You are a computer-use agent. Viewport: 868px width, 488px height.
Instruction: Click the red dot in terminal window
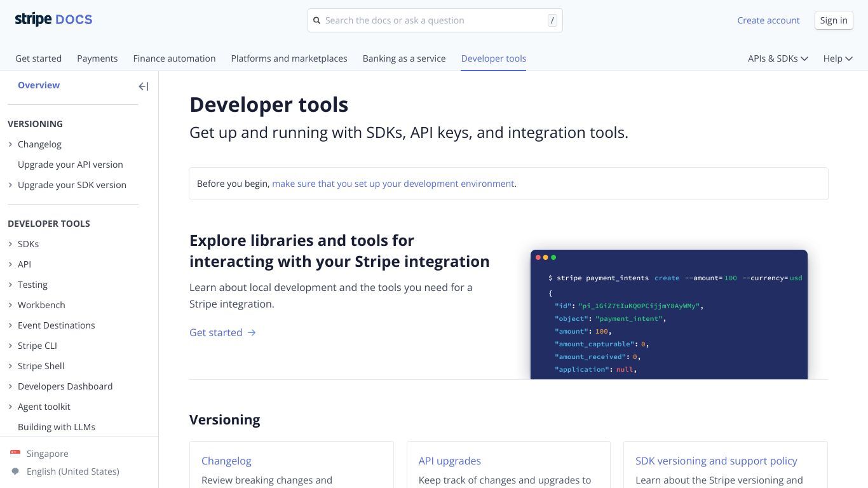point(538,257)
